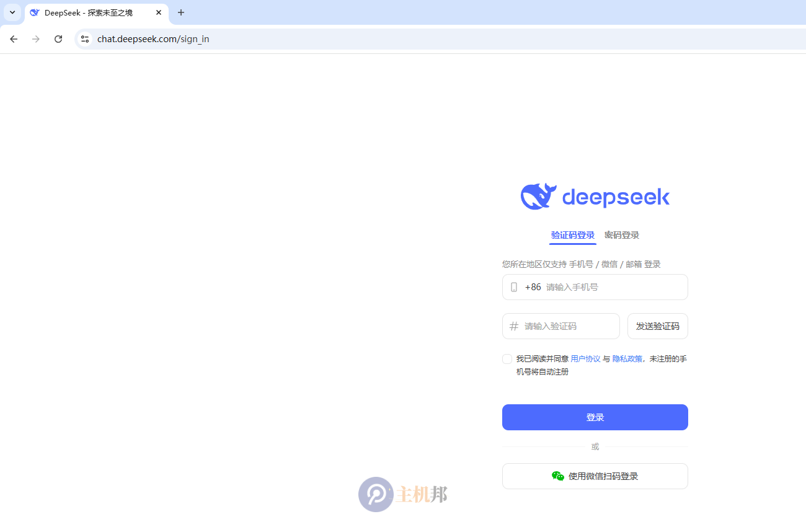Close the DeepSeek browser tab

(159, 12)
